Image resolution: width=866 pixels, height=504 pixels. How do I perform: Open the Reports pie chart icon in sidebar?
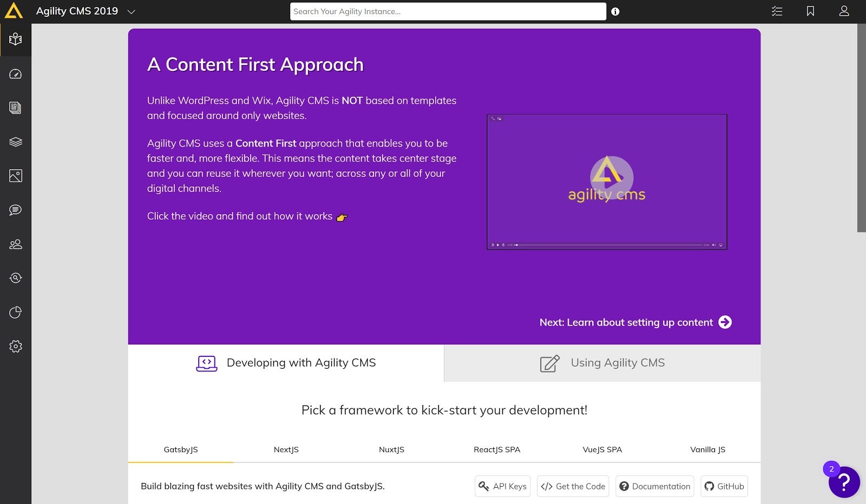(x=16, y=312)
